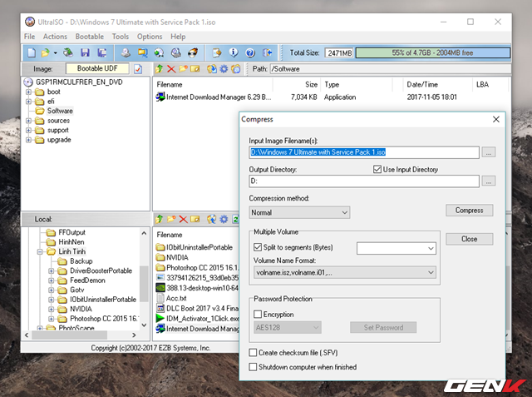532x397 pixels.
Task: Expand the boot folder in image tree
Action: (x=29, y=92)
